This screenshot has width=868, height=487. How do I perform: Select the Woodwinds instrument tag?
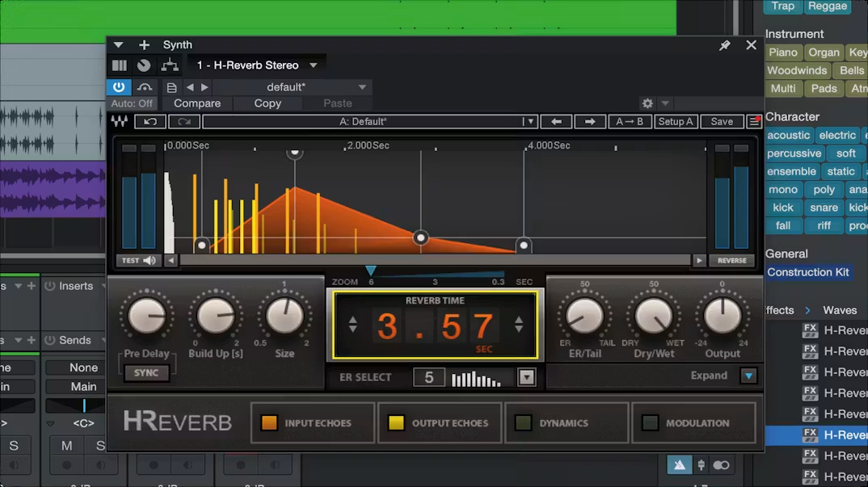pos(797,71)
